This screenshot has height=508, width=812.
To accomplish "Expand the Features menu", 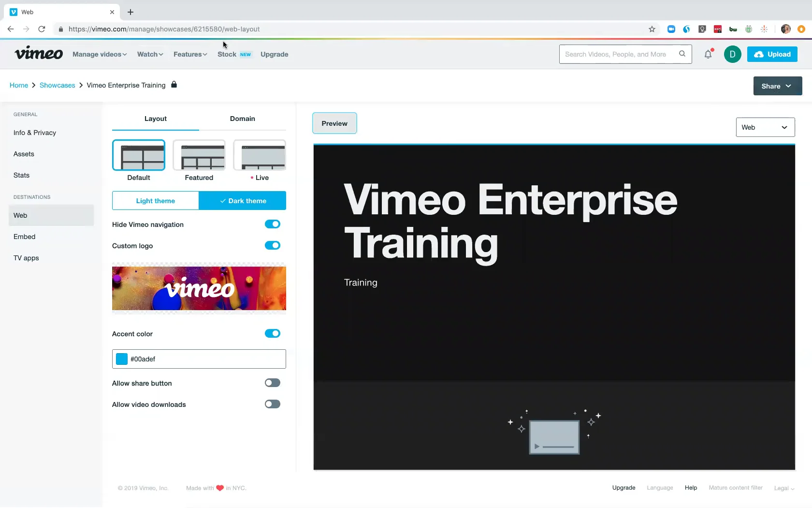I will coord(190,54).
